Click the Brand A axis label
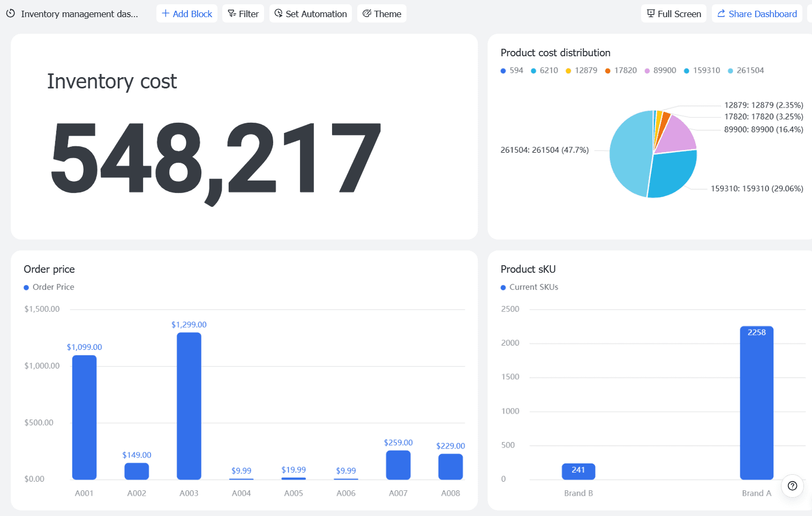812x516 pixels. point(757,493)
